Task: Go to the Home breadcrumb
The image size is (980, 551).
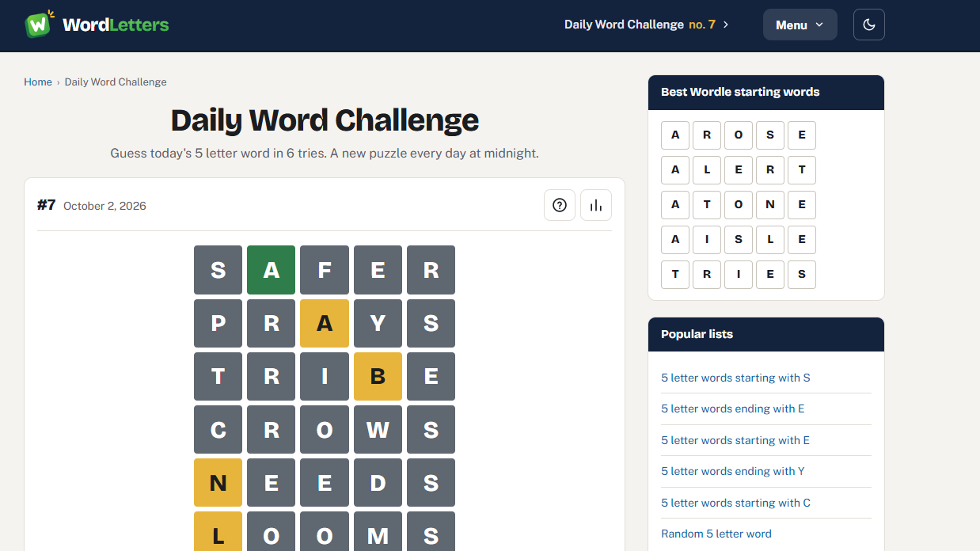Action: 38,82
